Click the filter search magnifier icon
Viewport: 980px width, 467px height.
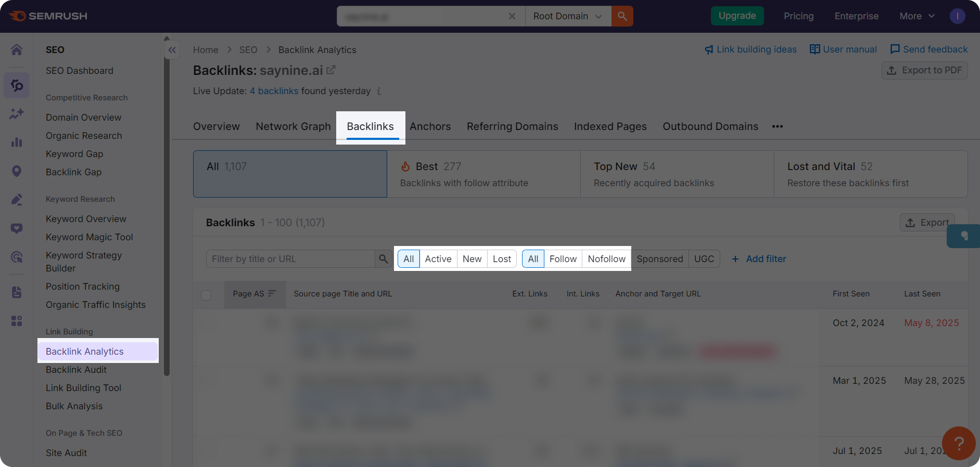click(384, 259)
